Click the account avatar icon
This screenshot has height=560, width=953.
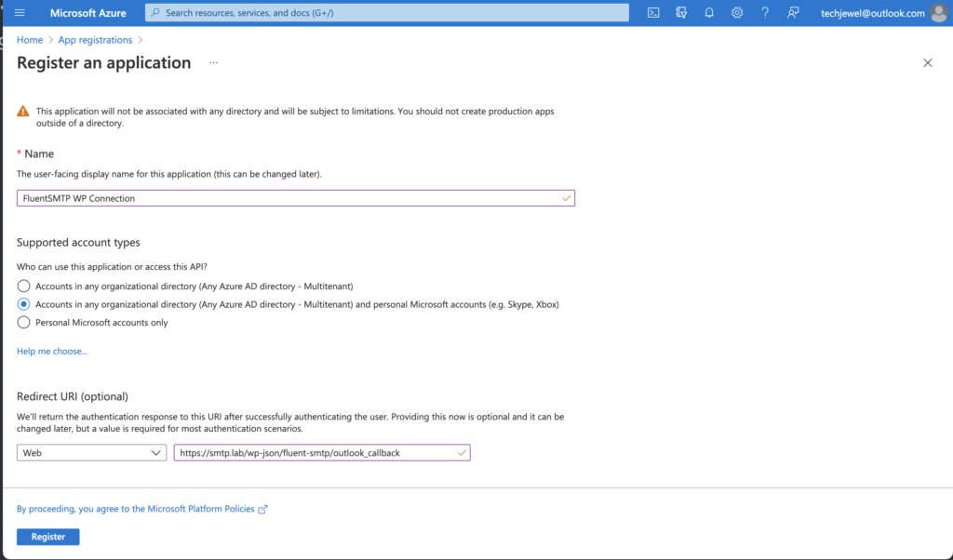(x=940, y=13)
